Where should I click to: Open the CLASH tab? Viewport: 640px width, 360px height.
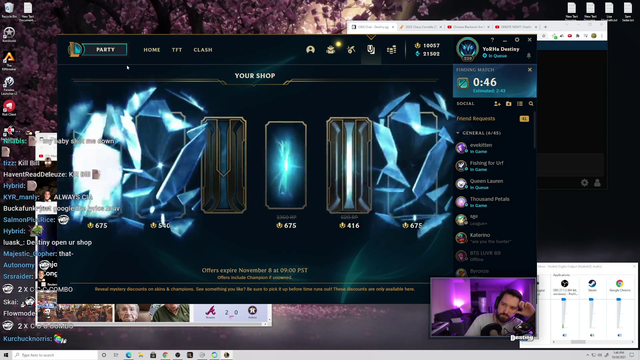[x=203, y=50]
